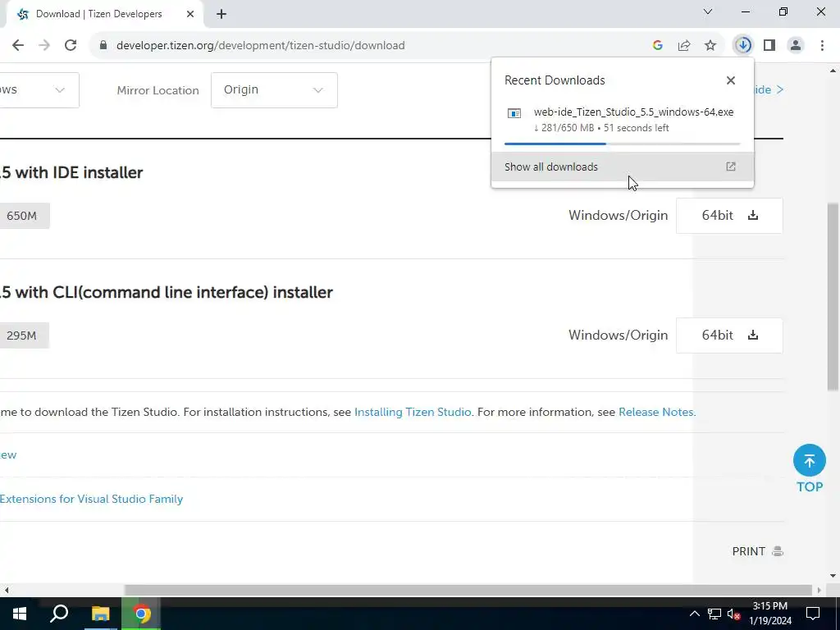Click the horizontal page scrollbar thumb
The width and height of the screenshot is (840, 630).
pos(468,590)
